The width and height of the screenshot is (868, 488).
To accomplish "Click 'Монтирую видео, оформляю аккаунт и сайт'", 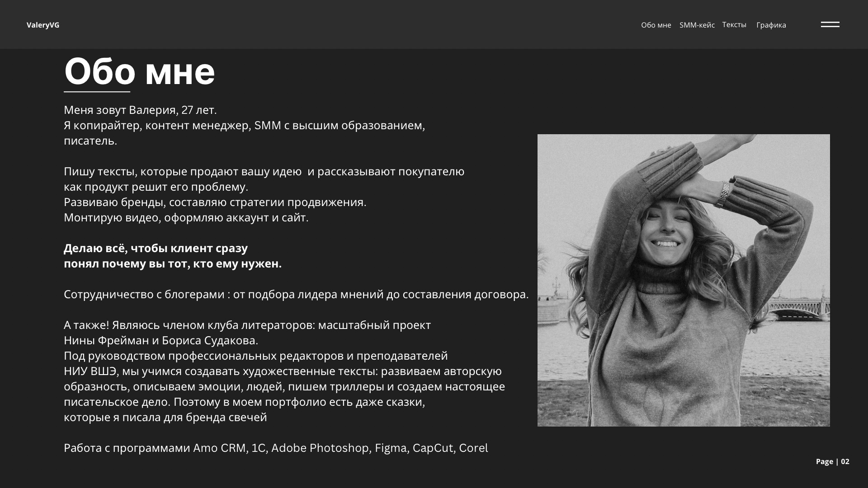I will pos(186,217).
